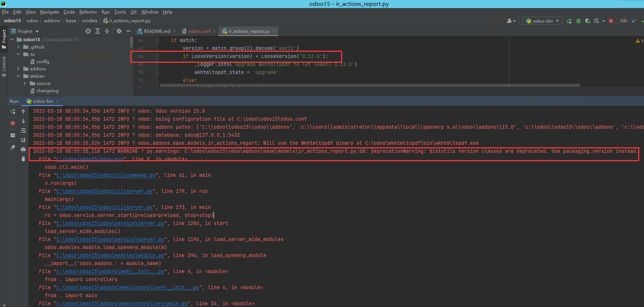This screenshot has height=307, width=644.
Task: Open the command.py link in traceback
Action: click(106, 175)
